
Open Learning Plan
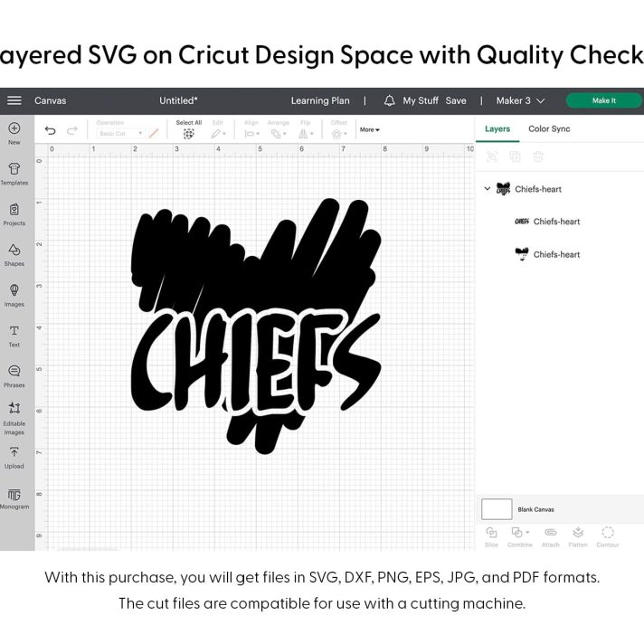[x=320, y=100]
